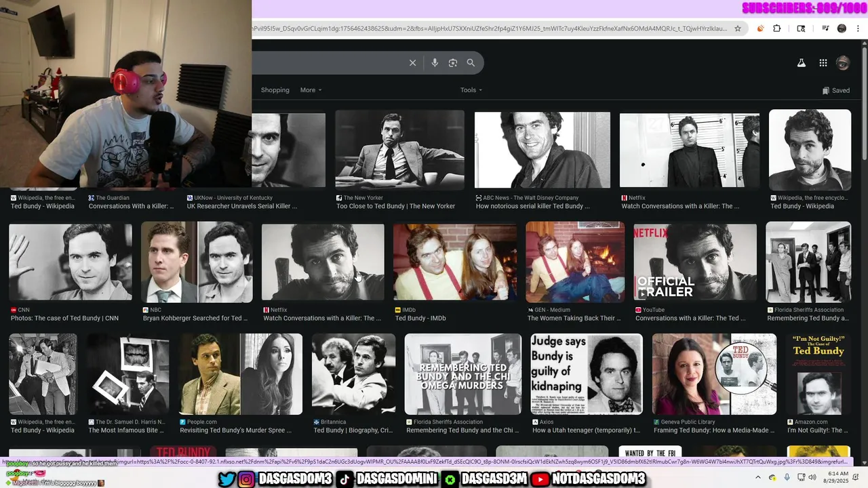Open network settings tray icon

(x=801, y=477)
